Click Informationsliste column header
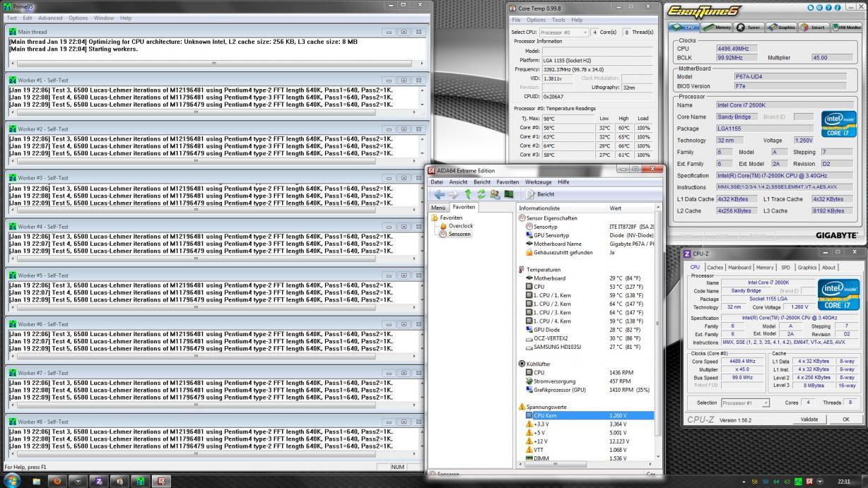Image resolution: width=868 pixels, height=488 pixels. pyautogui.click(x=562, y=208)
